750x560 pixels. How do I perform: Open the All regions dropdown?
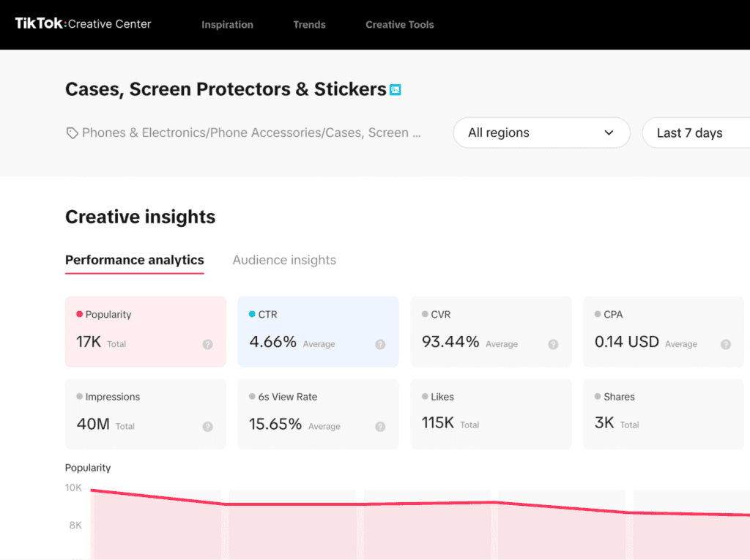[x=541, y=132]
